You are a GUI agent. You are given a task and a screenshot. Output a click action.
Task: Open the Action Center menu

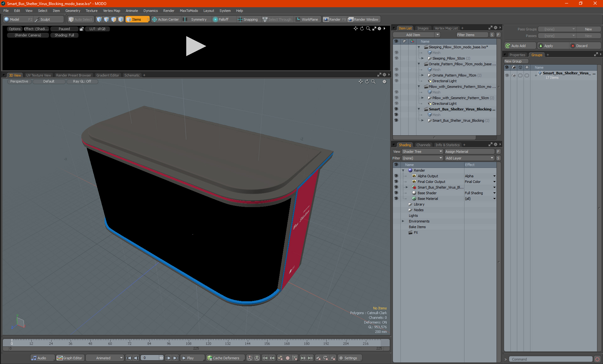(x=166, y=19)
